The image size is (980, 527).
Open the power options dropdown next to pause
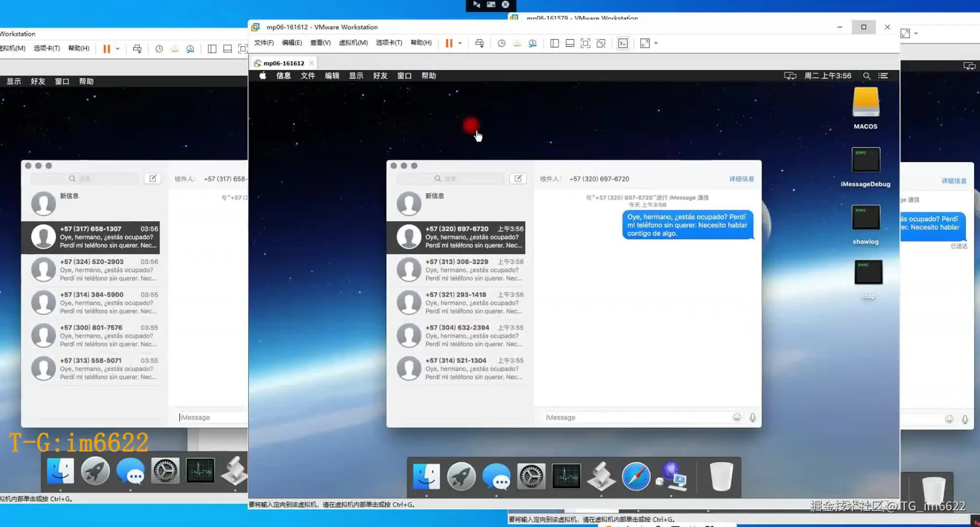[460, 43]
